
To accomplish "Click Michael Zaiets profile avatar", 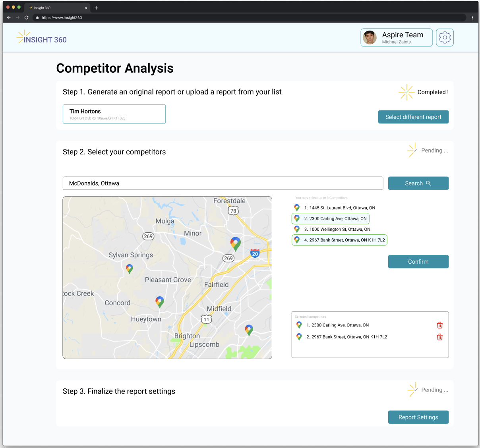I will [370, 38].
